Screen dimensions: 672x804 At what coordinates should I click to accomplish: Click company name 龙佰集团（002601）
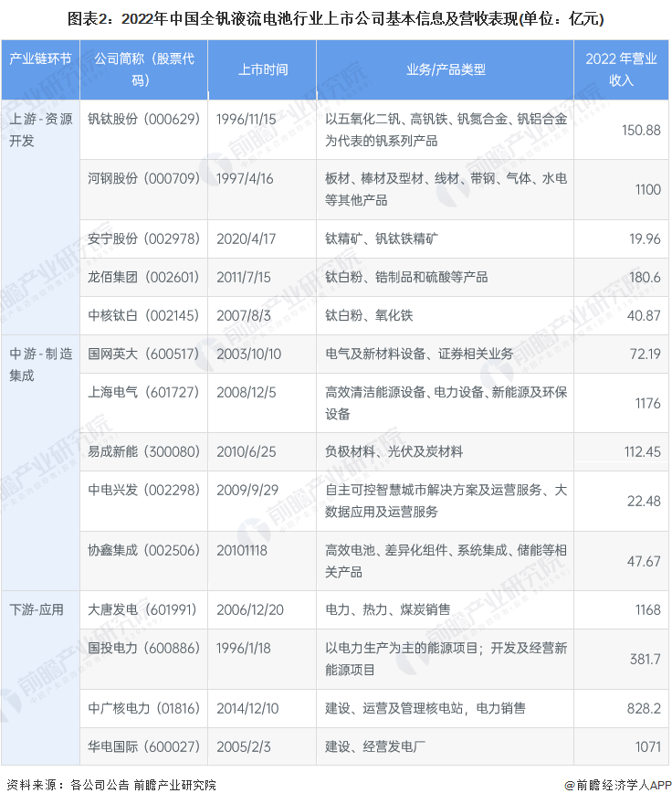pos(143,278)
